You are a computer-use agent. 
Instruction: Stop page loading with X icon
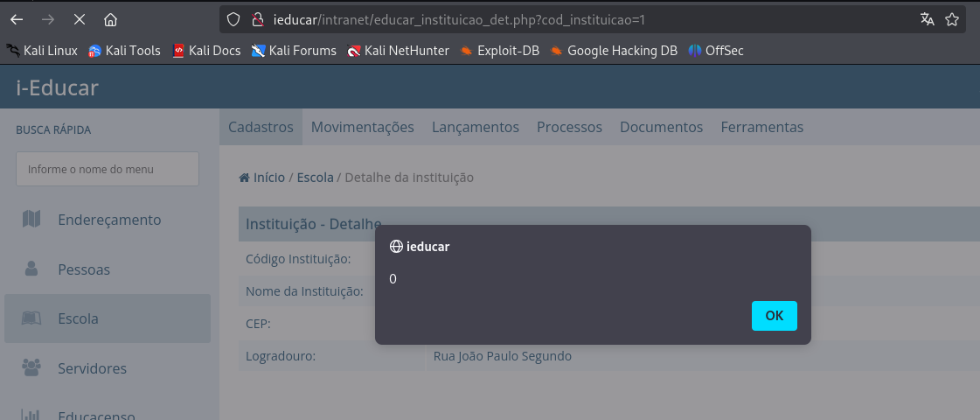80,19
